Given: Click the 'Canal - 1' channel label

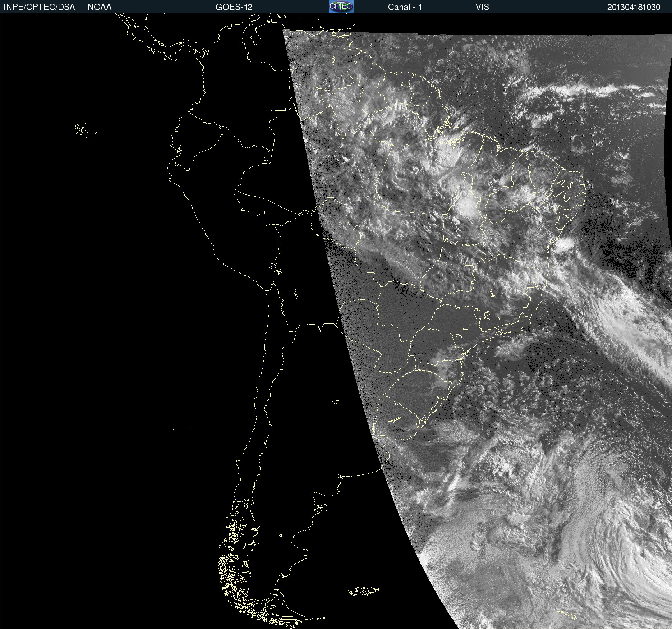Looking at the screenshot, I should coord(405,7).
